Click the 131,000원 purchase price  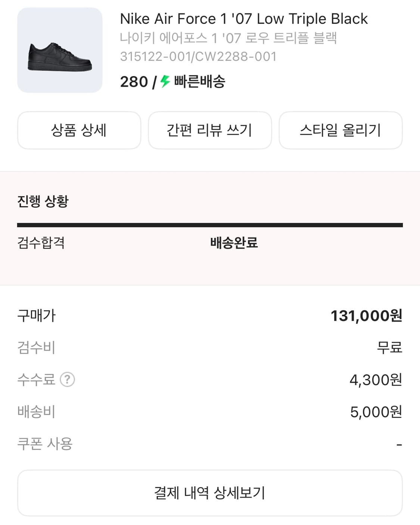[366, 316]
